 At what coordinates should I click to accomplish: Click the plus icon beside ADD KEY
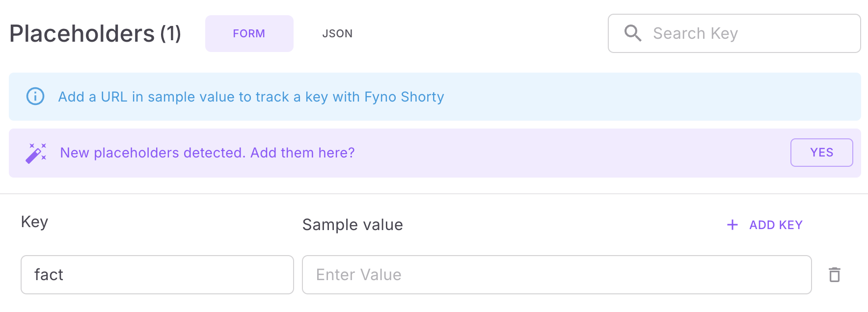pyautogui.click(x=732, y=225)
